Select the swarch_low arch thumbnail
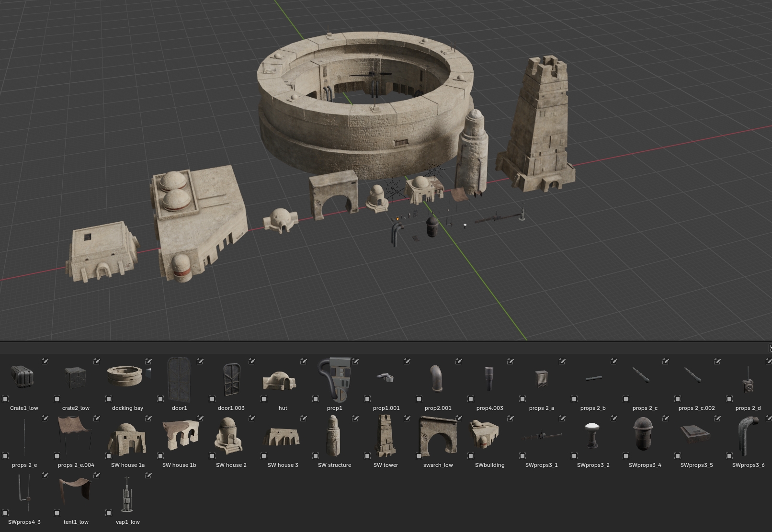Viewport: 772px width, 532px height. pyautogui.click(x=438, y=435)
